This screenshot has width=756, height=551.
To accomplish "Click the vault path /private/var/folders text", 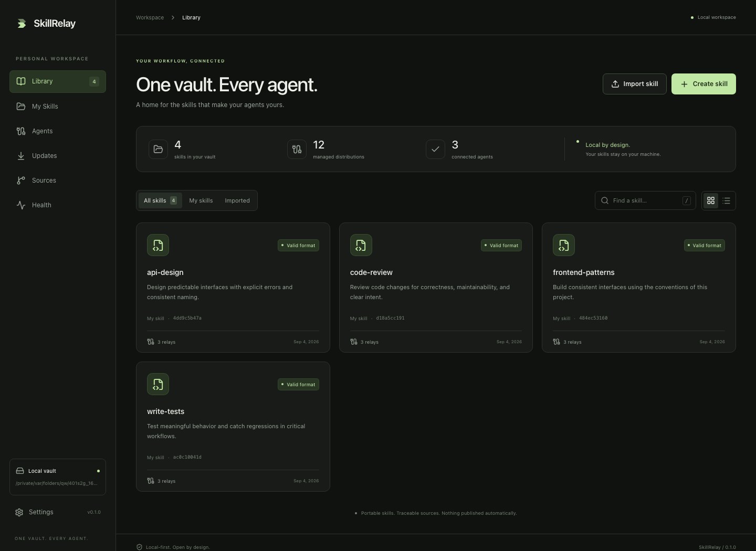I will [x=57, y=483].
